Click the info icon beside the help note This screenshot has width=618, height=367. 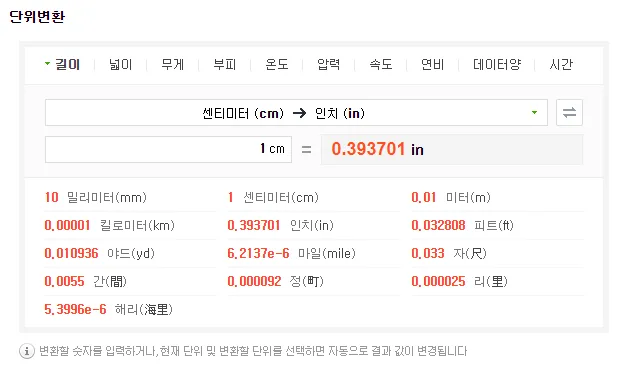26,351
